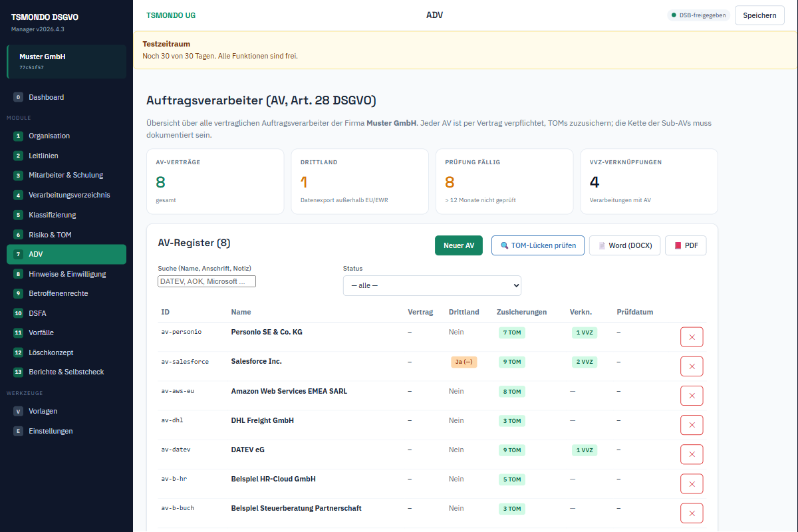This screenshot has height=532, width=798.
Task: Click the Einstellungen E badge
Action: coord(18,431)
